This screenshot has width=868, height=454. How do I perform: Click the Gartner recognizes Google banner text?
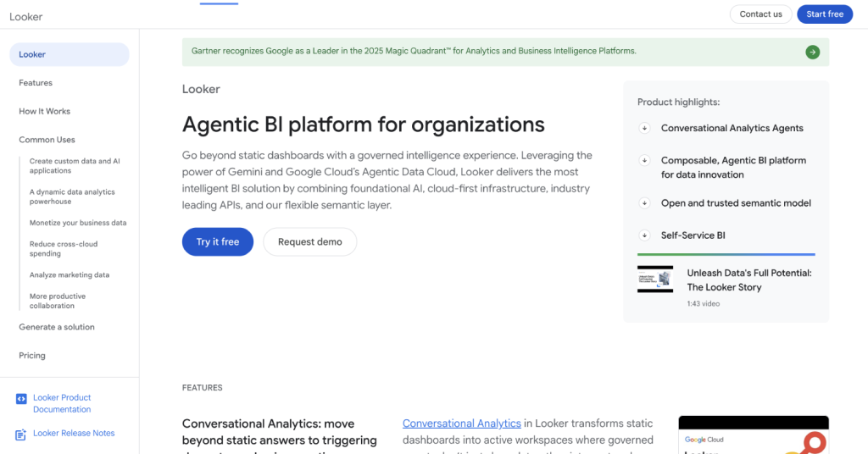pos(414,51)
